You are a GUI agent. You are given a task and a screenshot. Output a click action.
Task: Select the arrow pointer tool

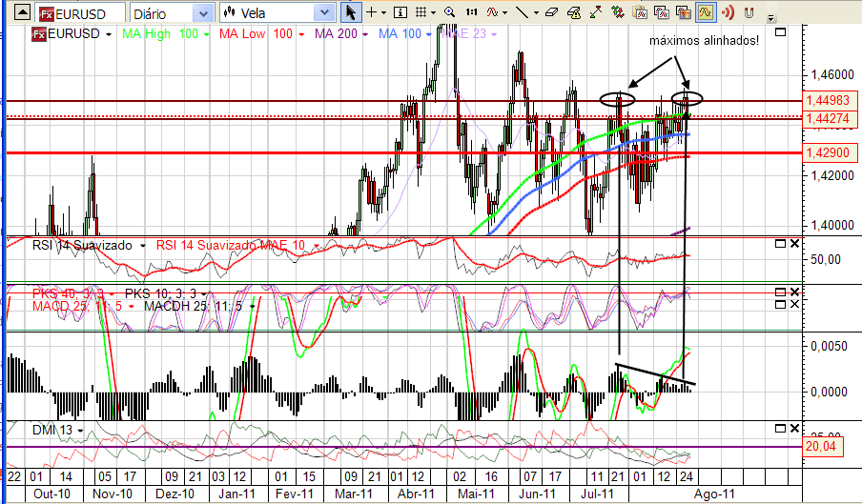click(x=350, y=12)
